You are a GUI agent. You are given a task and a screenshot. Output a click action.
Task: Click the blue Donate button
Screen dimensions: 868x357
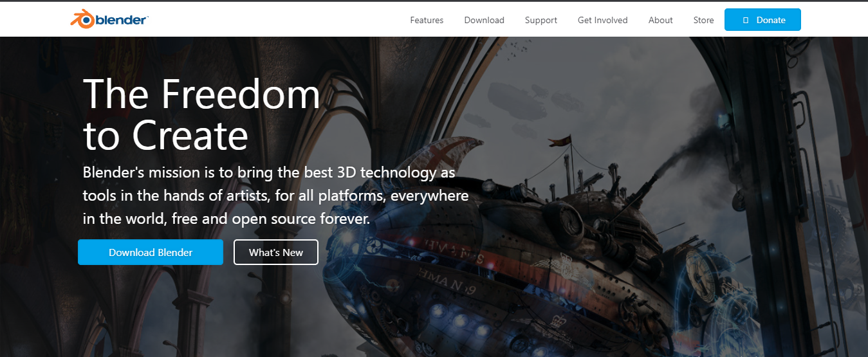click(762, 20)
